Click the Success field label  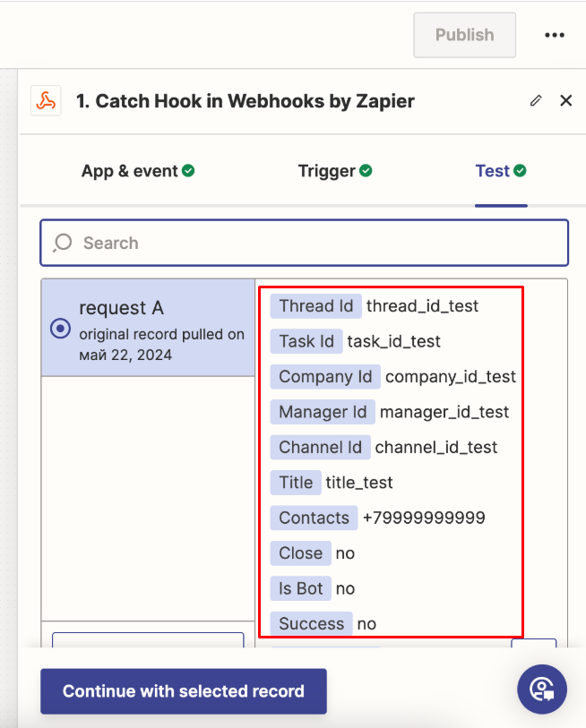(311, 624)
